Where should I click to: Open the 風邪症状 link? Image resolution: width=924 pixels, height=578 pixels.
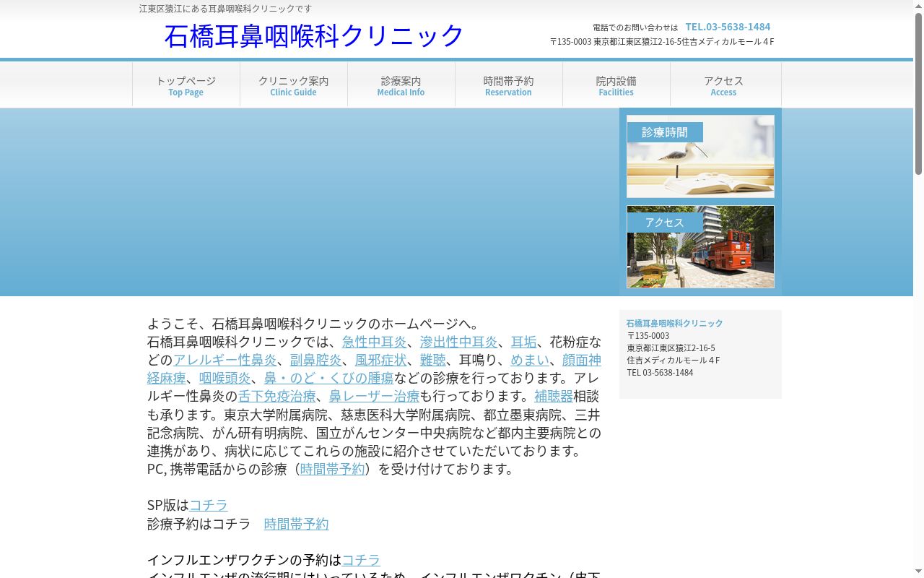click(x=381, y=360)
